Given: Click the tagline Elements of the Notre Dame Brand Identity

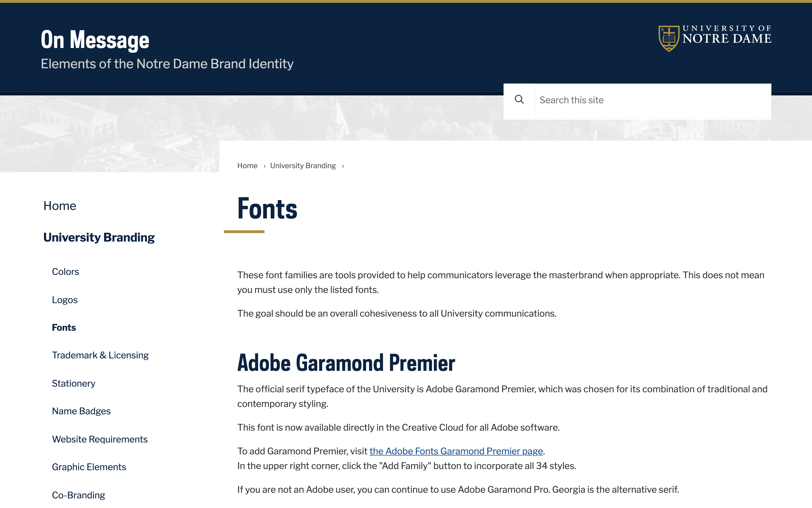Looking at the screenshot, I should pos(167,64).
